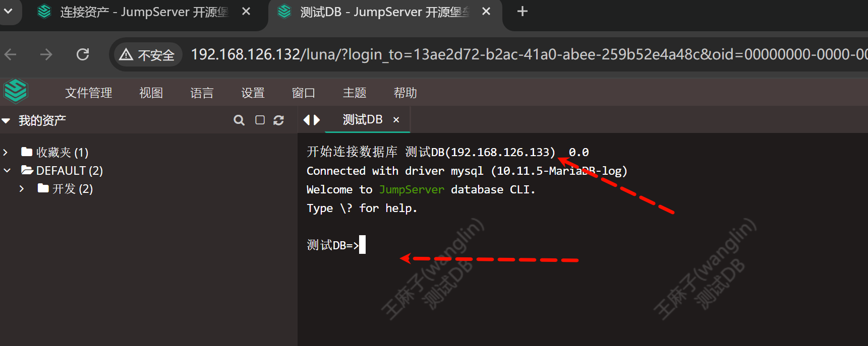Viewport: 868px width, 346px height.
Task: Click the JumpServer logo icon
Action: 16,92
